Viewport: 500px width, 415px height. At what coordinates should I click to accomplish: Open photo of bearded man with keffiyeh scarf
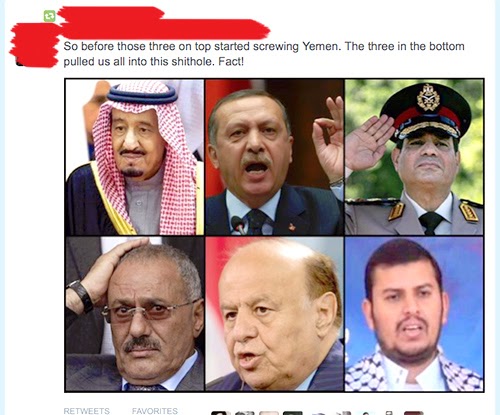click(x=414, y=314)
